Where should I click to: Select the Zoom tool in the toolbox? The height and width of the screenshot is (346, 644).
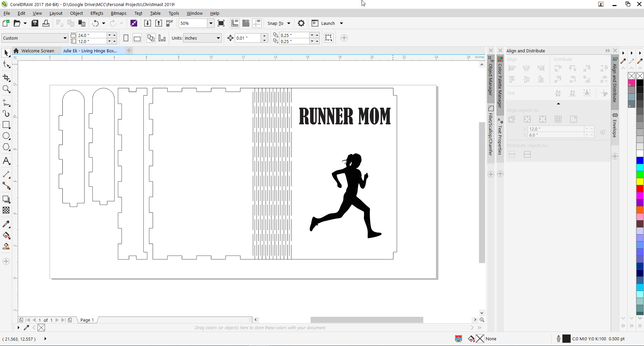coord(6,89)
